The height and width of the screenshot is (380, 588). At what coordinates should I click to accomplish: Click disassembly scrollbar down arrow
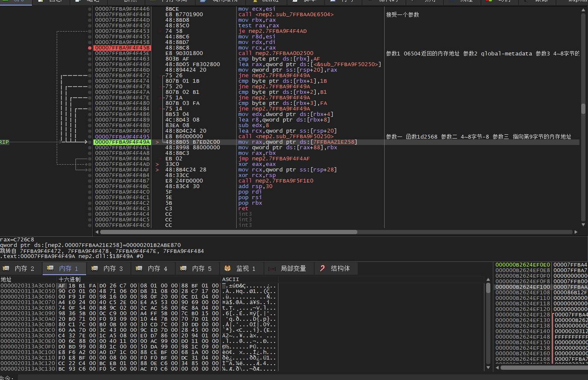tap(583, 225)
